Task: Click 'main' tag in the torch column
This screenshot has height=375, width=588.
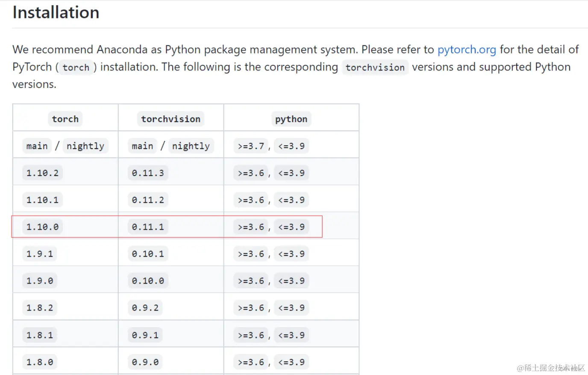Action: 37,146
